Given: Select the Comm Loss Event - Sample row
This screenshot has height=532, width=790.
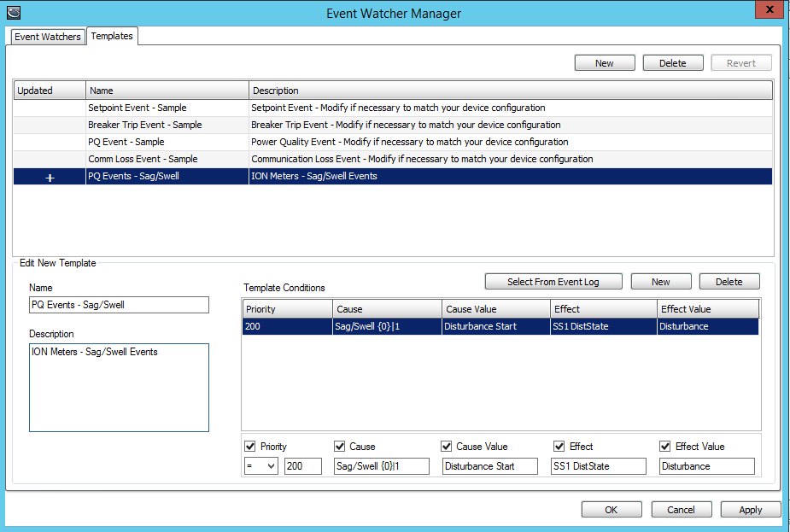Looking at the screenshot, I should pyautogui.click(x=393, y=159).
